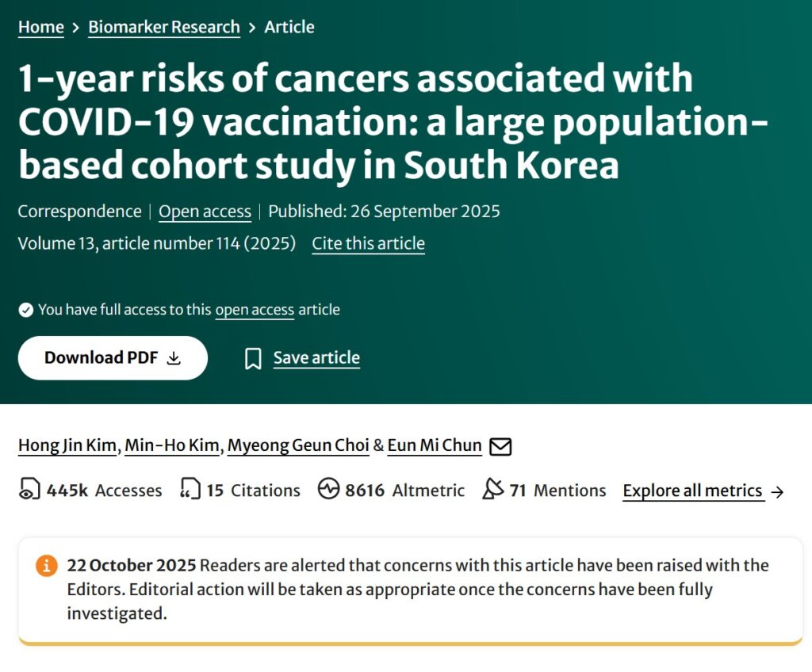812x672 pixels.
Task: Open author Hong Jin Kim's details
Action: (x=67, y=445)
